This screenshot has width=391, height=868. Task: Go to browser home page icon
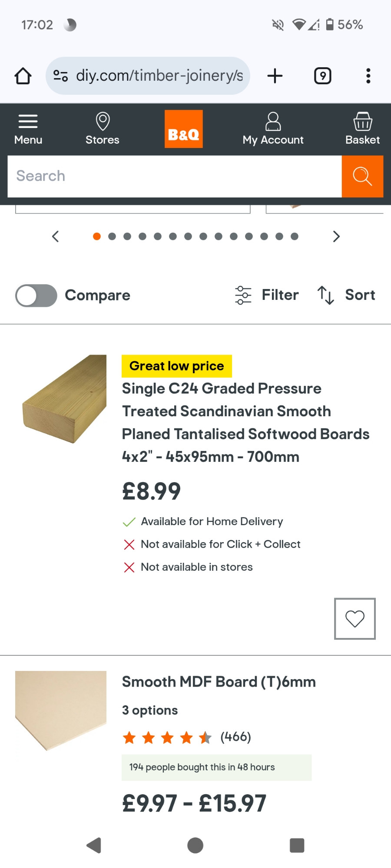23,76
